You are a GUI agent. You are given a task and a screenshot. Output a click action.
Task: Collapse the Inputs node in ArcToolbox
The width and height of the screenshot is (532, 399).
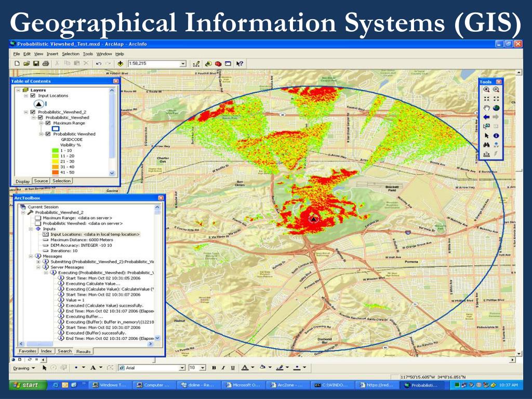(x=31, y=229)
